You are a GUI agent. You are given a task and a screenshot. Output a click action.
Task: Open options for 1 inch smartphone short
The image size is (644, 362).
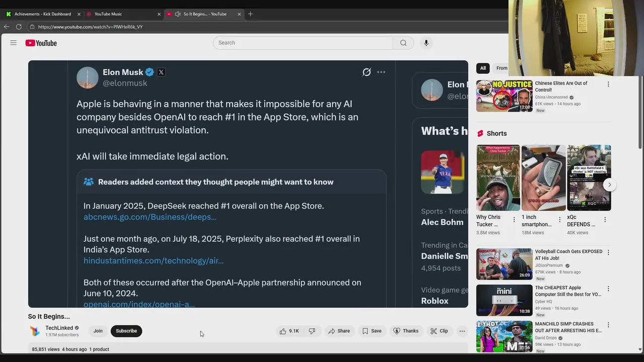tap(559, 220)
